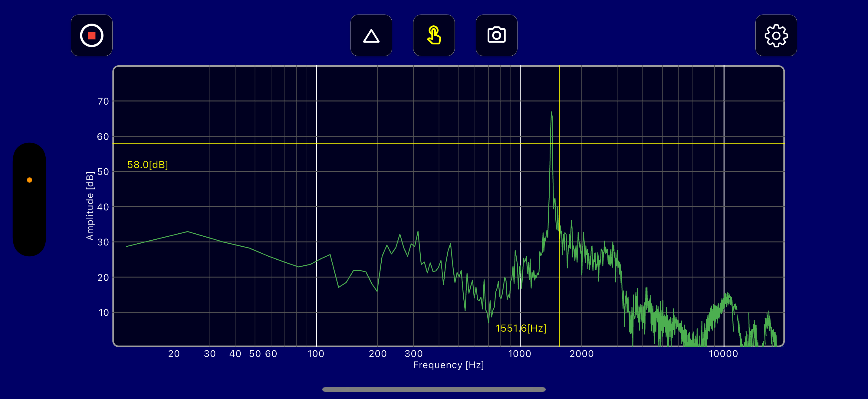The height and width of the screenshot is (399, 868).
Task: Click the 10000 frequency axis tick label
Action: [723, 354]
